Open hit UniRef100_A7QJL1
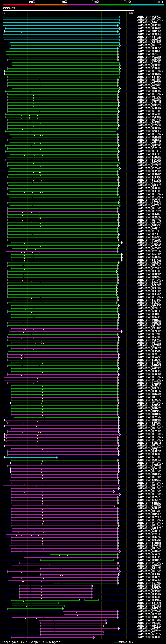Screen dimensions: 166x644 149,34
